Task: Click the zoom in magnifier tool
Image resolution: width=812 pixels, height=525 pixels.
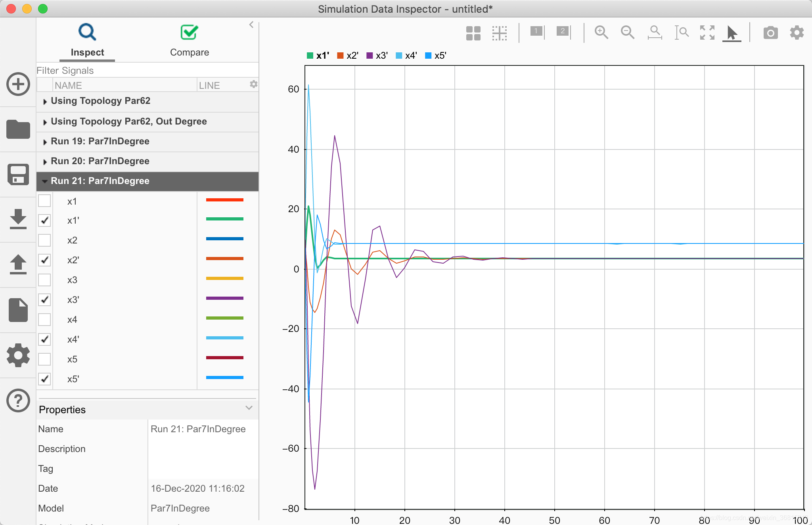Action: [601, 33]
